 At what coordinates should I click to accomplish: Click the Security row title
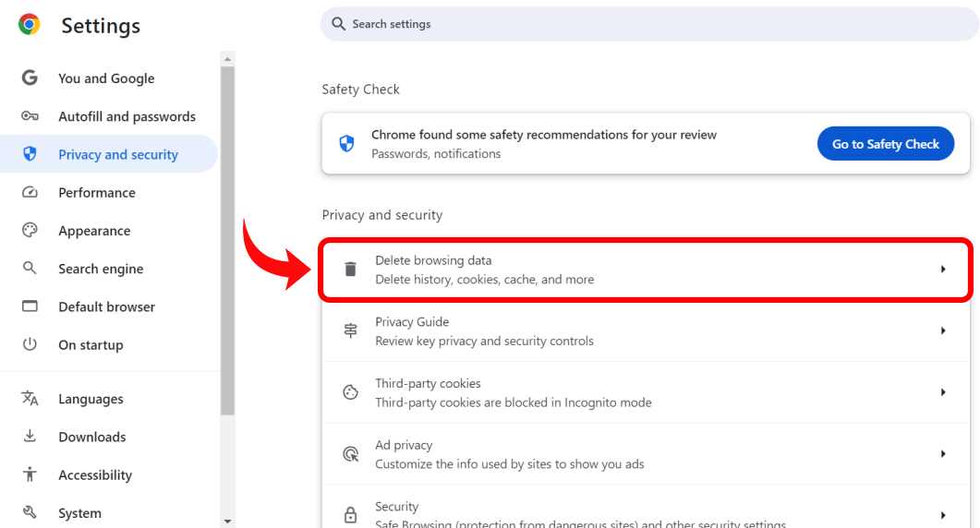click(x=397, y=506)
